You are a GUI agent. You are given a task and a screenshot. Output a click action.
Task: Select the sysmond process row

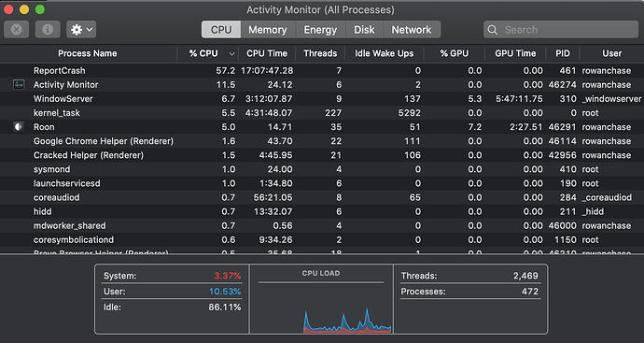[322, 169]
